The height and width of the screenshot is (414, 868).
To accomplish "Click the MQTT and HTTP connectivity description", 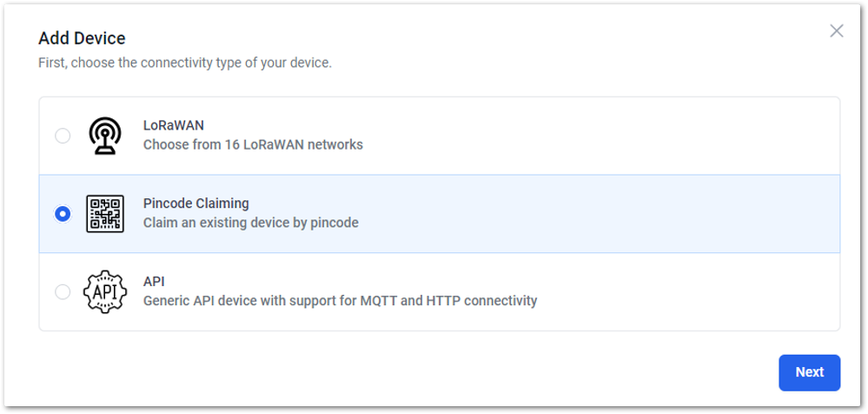I will click(340, 301).
